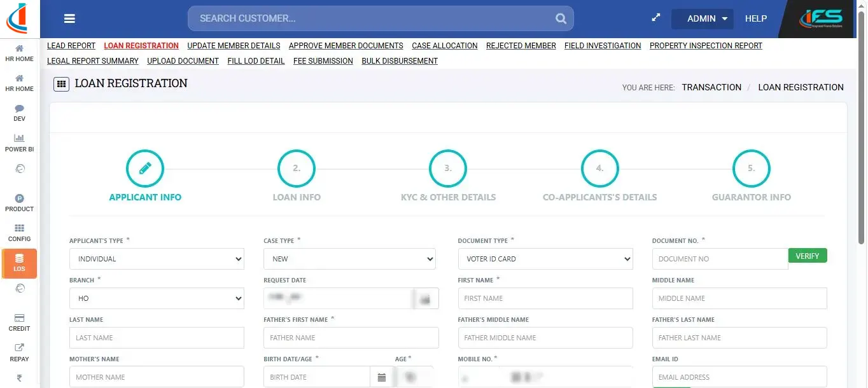Open the CREDIT sidebar item
The image size is (868, 388).
click(19, 322)
